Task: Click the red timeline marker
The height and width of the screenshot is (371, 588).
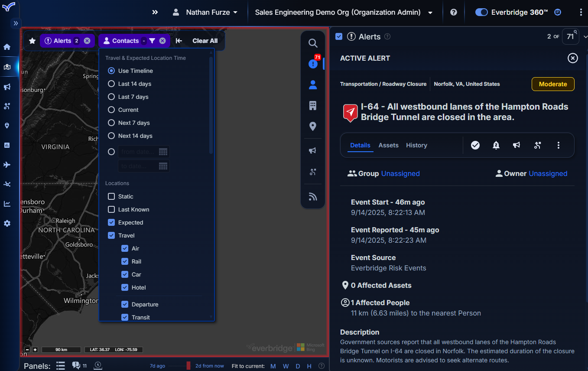Action: coord(188,366)
